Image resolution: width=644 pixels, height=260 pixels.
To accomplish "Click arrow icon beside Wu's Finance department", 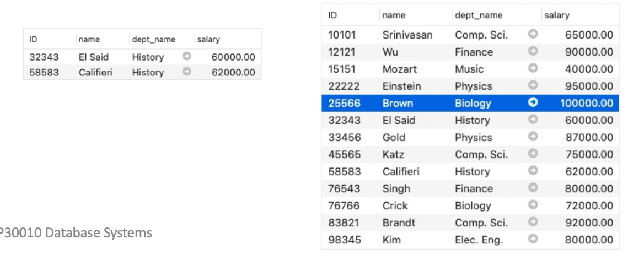I will coord(533,52).
